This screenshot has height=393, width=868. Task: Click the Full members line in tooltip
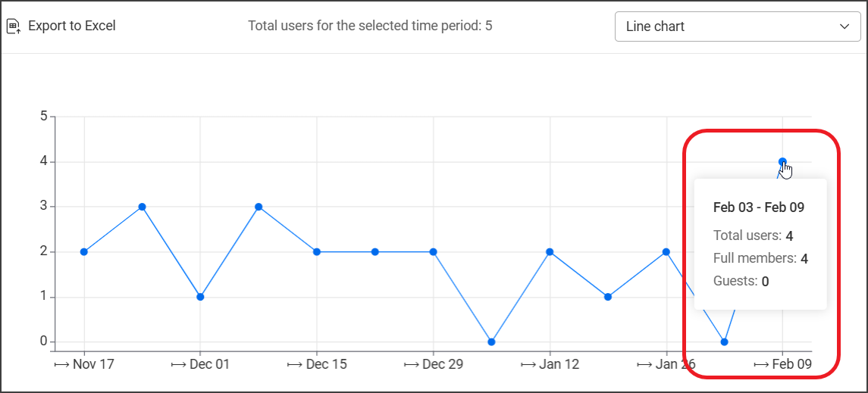pos(760,258)
